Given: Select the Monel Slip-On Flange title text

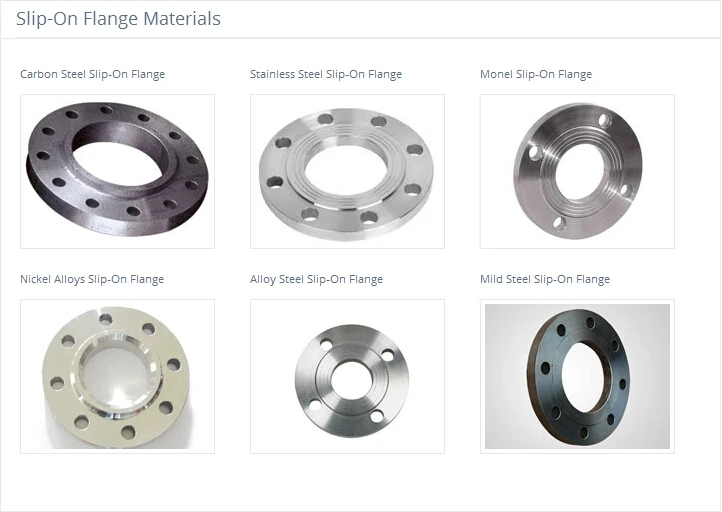Looking at the screenshot, I should [x=536, y=74].
